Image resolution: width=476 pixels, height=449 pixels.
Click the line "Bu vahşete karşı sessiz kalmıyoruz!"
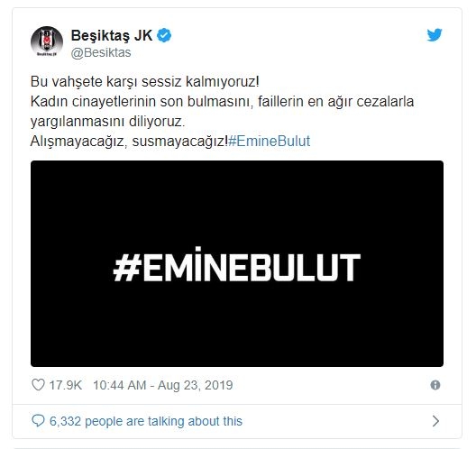tap(145, 82)
